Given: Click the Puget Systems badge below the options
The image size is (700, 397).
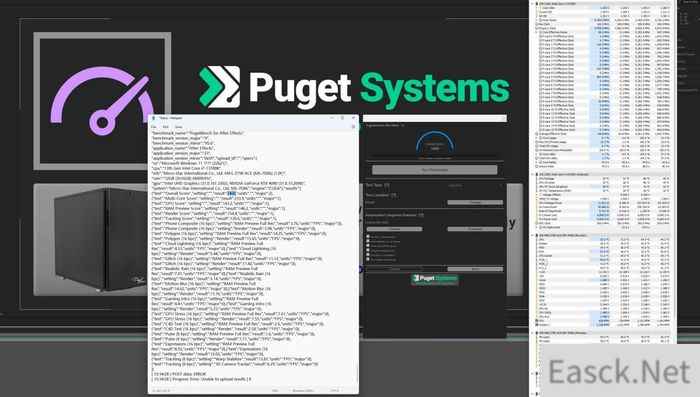Looking at the screenshot, I should pyautogui.click(x=435, y=279).
